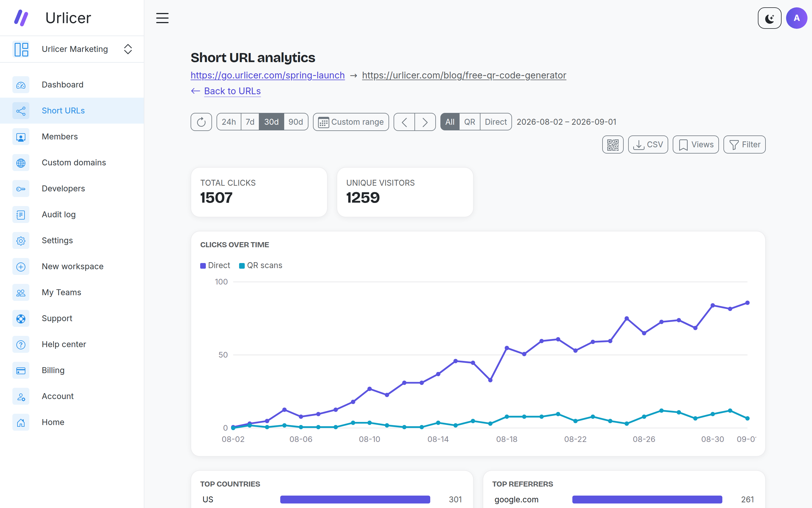Select the All traffic filter

tap(450, 122)
